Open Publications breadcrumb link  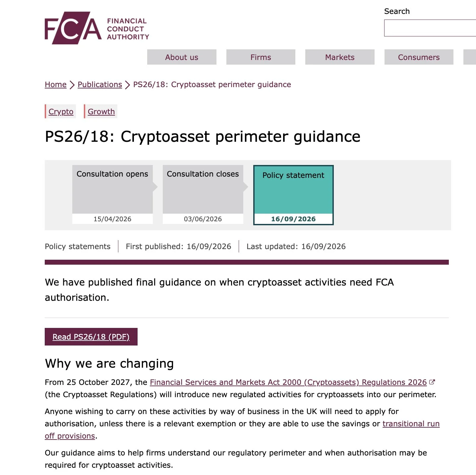coord(100,84)
